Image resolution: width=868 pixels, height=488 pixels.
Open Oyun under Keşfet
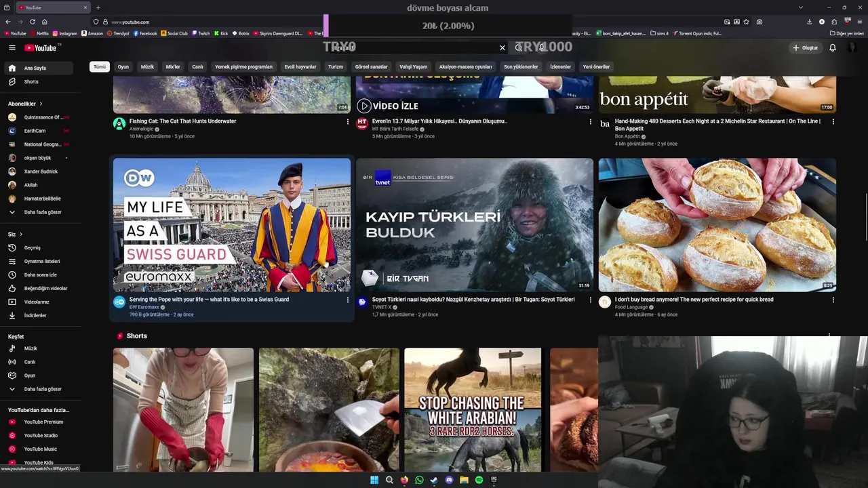tap(41, 375)
